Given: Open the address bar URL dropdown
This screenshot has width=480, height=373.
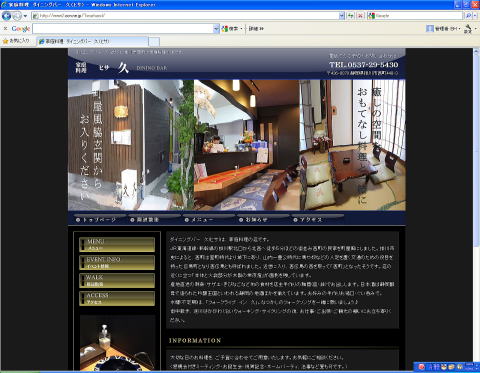Looking at the screenshot, I should click(x=342, y=16).
